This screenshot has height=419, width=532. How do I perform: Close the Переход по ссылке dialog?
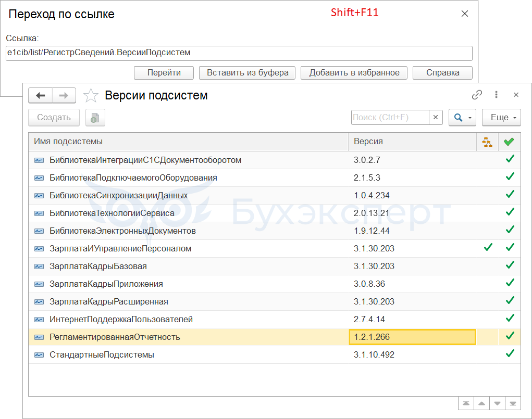pyautogui.click(x=465, y=14)
